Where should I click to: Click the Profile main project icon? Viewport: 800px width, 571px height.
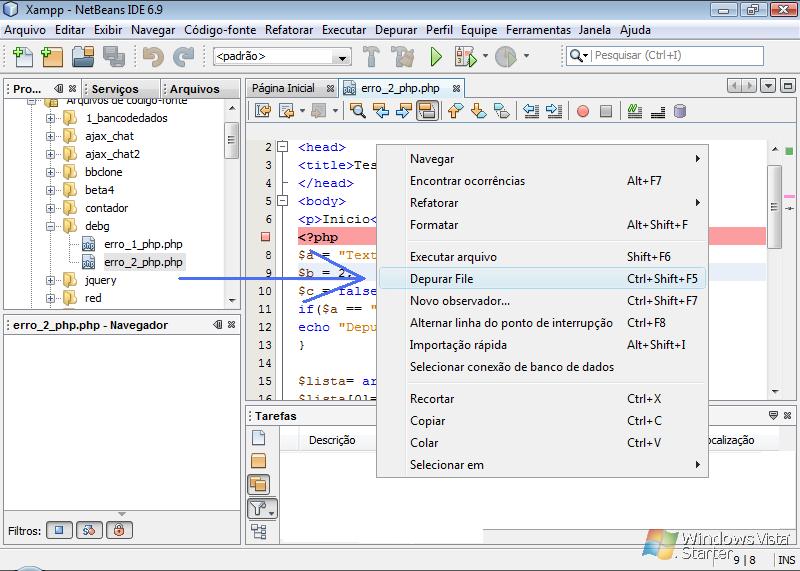[506, 56]
